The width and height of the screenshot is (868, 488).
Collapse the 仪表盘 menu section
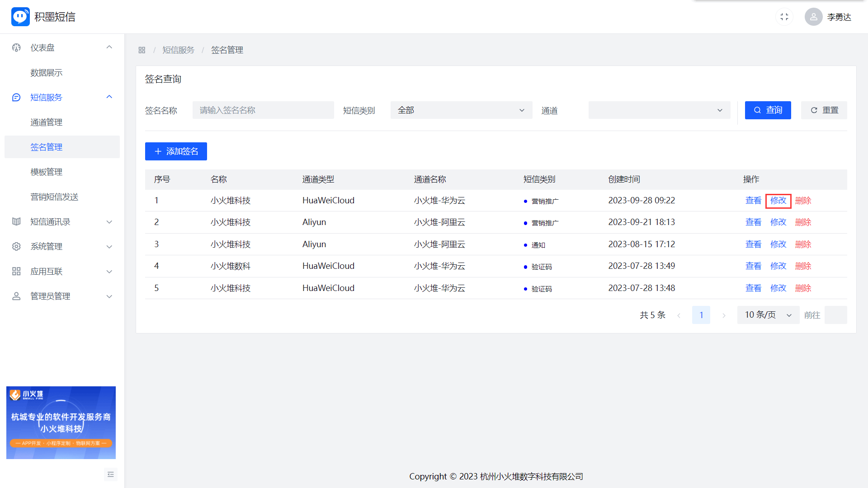coord(109,47)
